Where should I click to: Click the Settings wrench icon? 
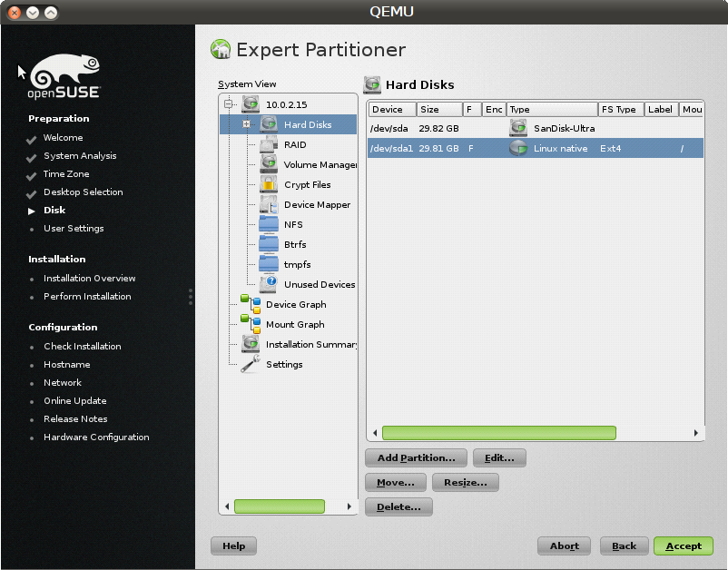click(250, 364)
